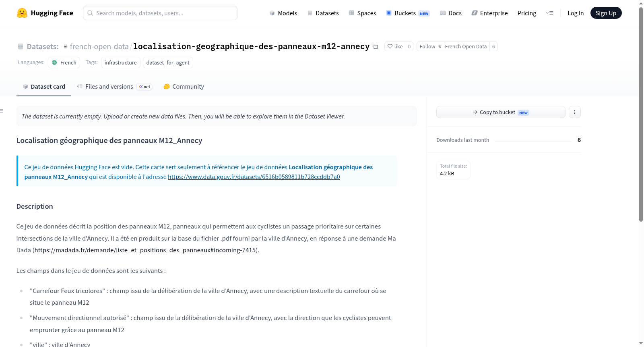The width and height of the screenshot is (644, 347).
Task: Click the heart icon in the like button
Action: click(390, 46)
